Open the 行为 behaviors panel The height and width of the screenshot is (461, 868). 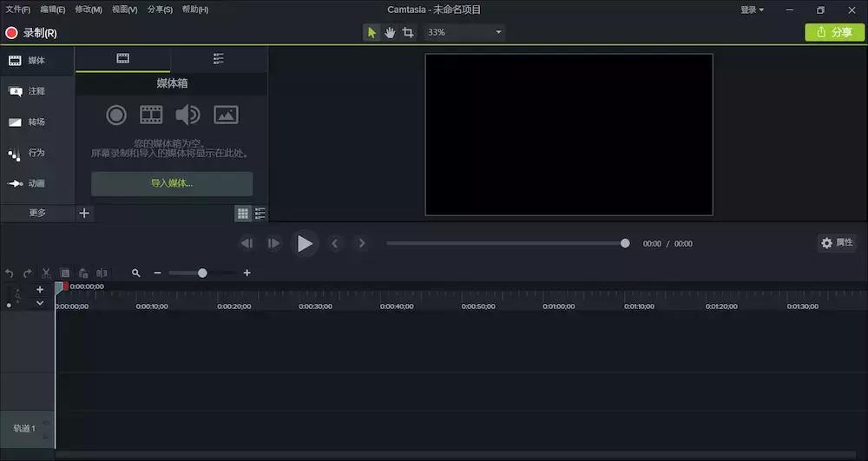[37, 153]
